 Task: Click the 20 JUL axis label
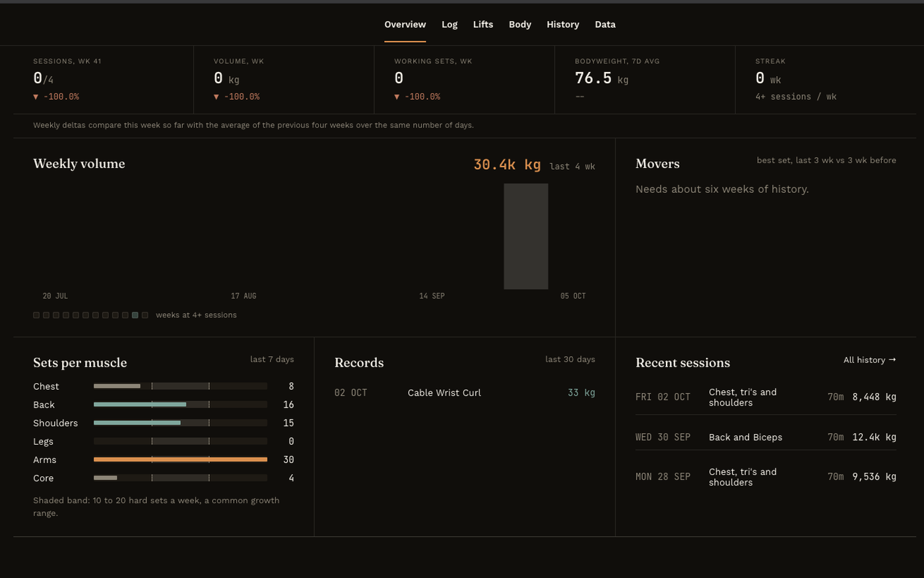[x=55, y=296]
